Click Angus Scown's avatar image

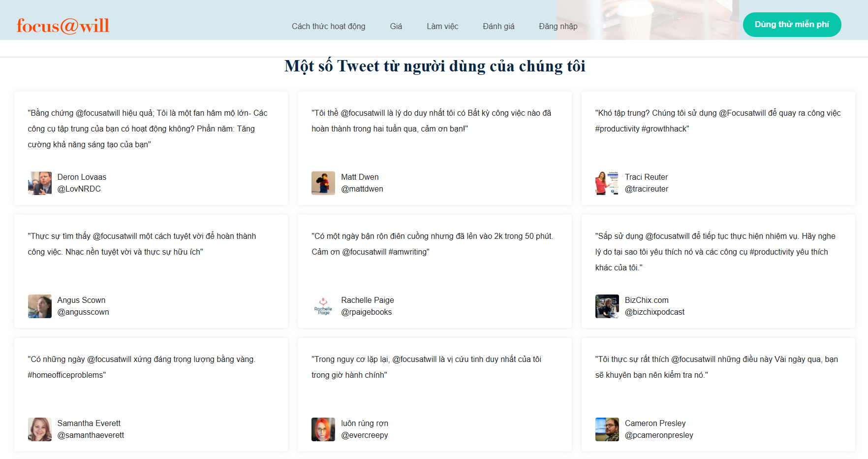point(40,306)
